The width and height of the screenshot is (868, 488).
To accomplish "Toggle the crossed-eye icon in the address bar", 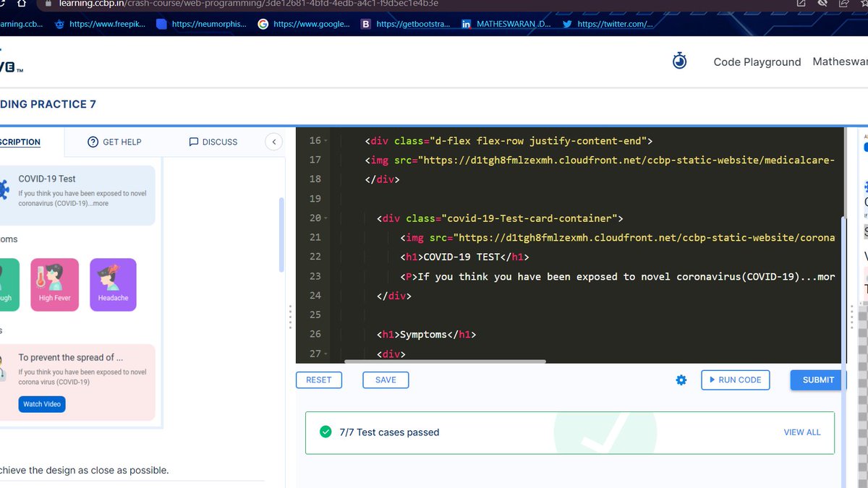I will tap(821, 4).
